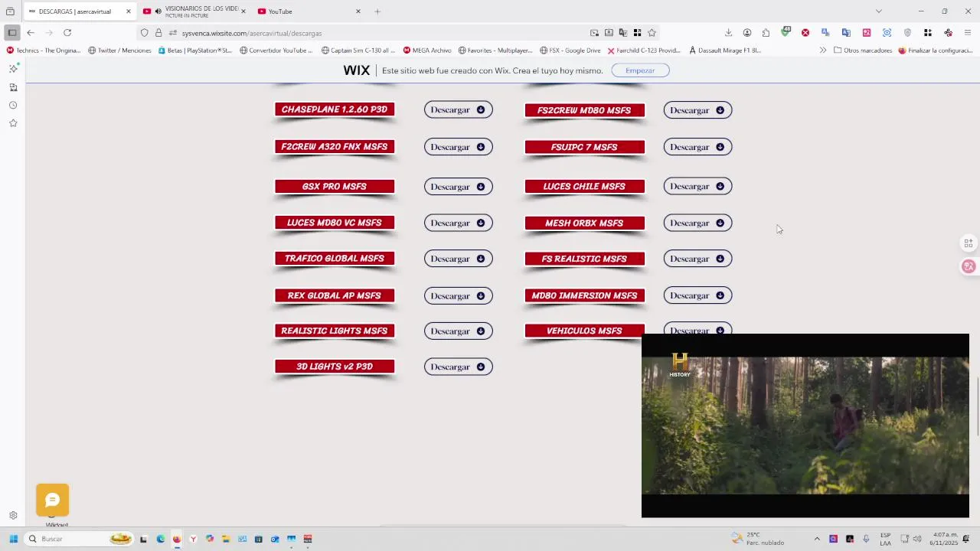Click Descargar for FS REALISTIC MSFS
The image size is (980, 551).
coord(697,259)
